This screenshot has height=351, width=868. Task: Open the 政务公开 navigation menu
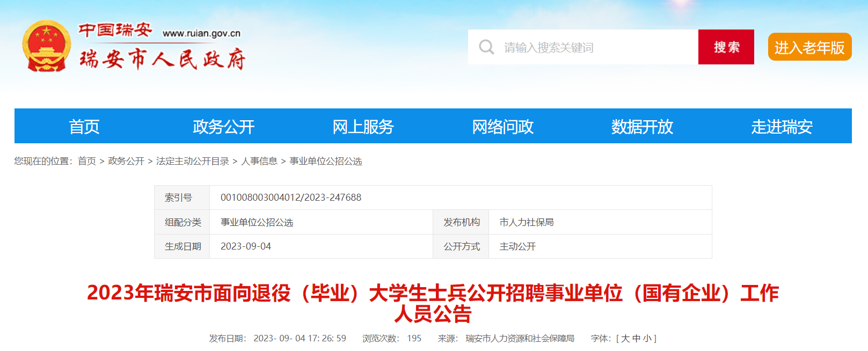tap(223, 127)
